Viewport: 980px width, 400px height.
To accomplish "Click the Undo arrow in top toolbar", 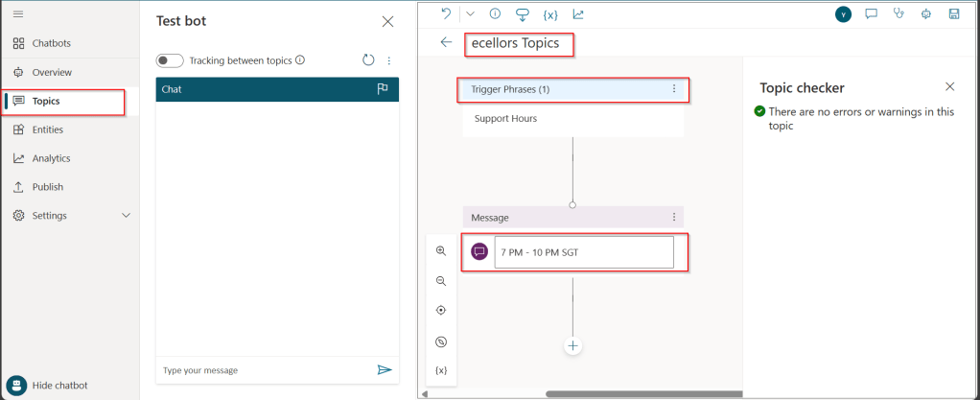I will (446, 13).
